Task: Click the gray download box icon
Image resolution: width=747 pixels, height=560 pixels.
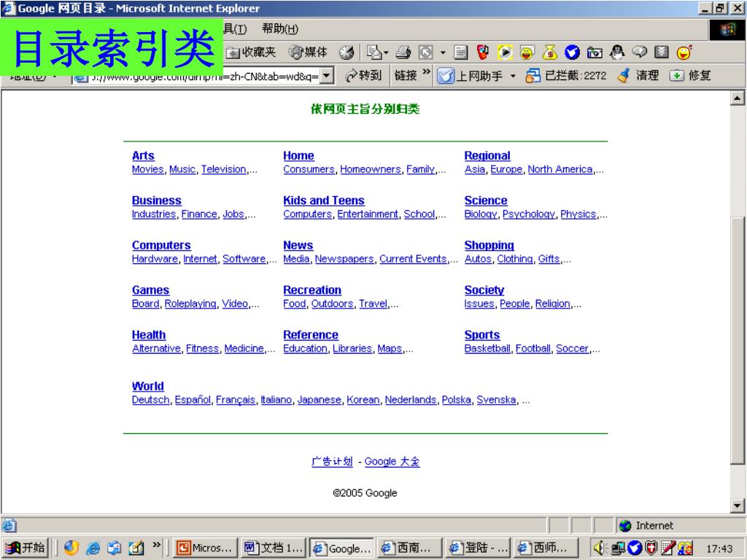Action: pyautogui.click(x=662, y=52)
